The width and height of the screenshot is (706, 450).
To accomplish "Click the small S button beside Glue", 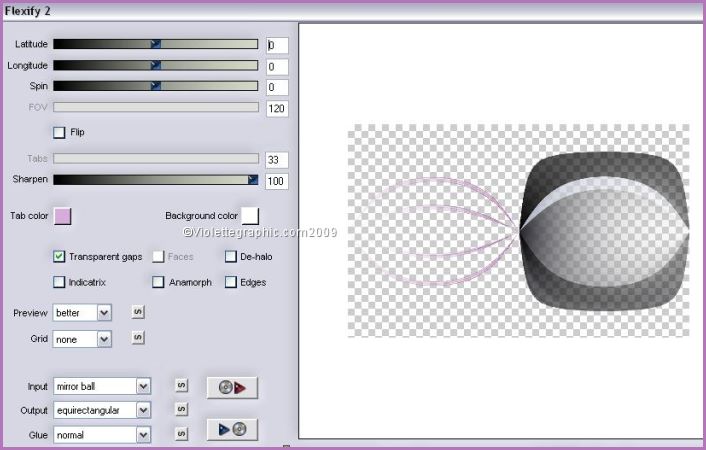I will [x=181, y=433].
